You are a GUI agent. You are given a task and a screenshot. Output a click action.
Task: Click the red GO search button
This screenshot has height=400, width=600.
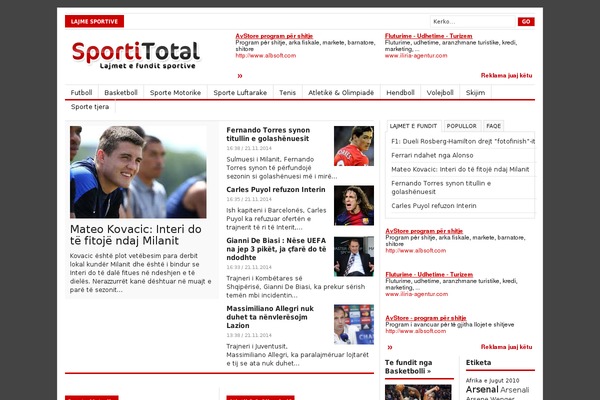(x=526, y=21)
